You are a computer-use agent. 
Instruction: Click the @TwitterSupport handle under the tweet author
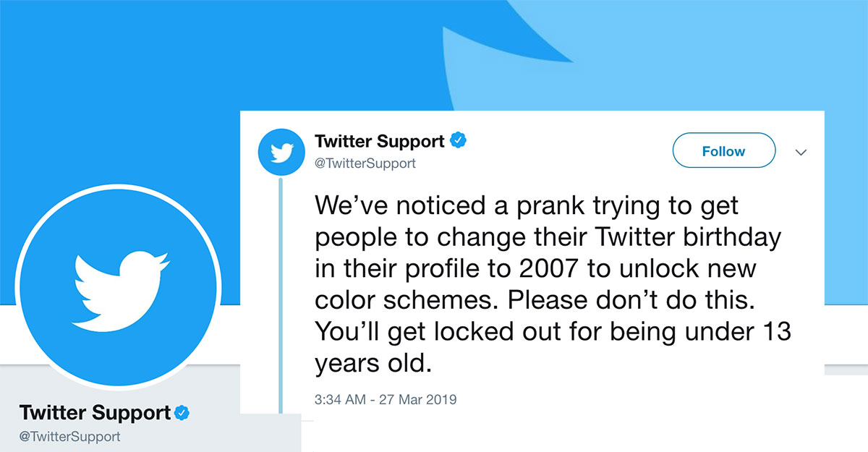click(x=365, y=163)
